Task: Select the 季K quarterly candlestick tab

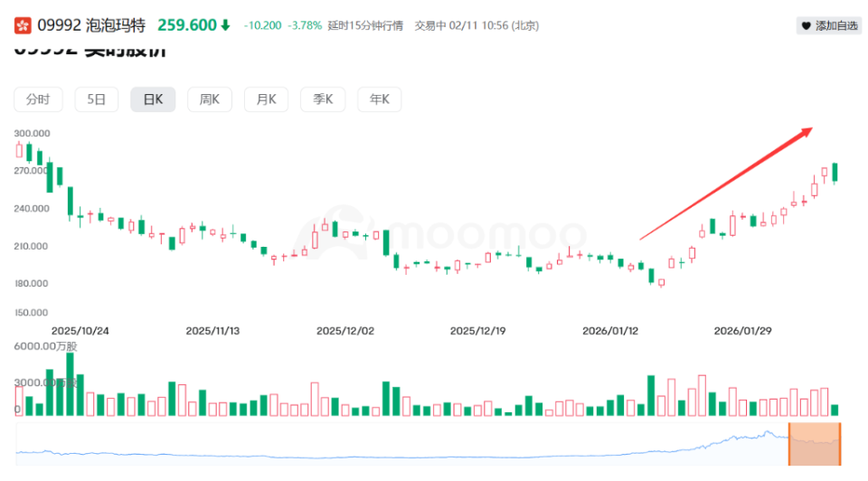Action: (x=323, y=99)
